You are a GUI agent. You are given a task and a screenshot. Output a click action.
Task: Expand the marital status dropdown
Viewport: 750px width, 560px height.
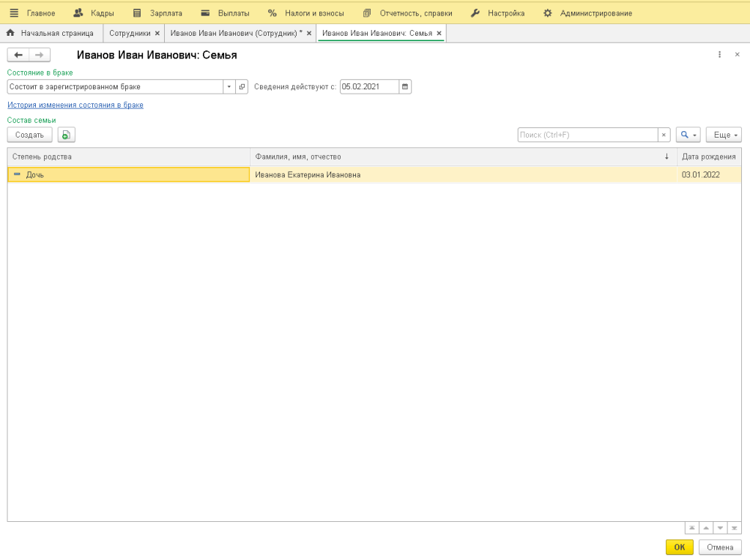(x=229, y=86)
